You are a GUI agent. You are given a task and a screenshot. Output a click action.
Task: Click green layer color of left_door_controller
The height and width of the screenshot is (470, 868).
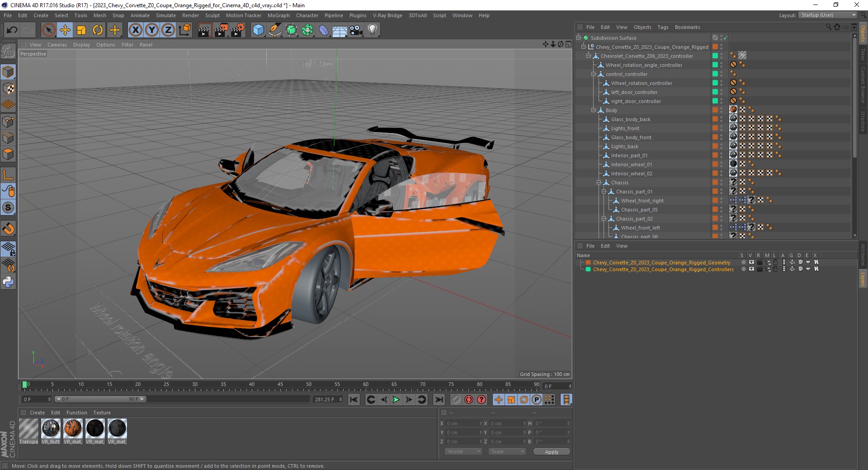[x=715, y=92]
